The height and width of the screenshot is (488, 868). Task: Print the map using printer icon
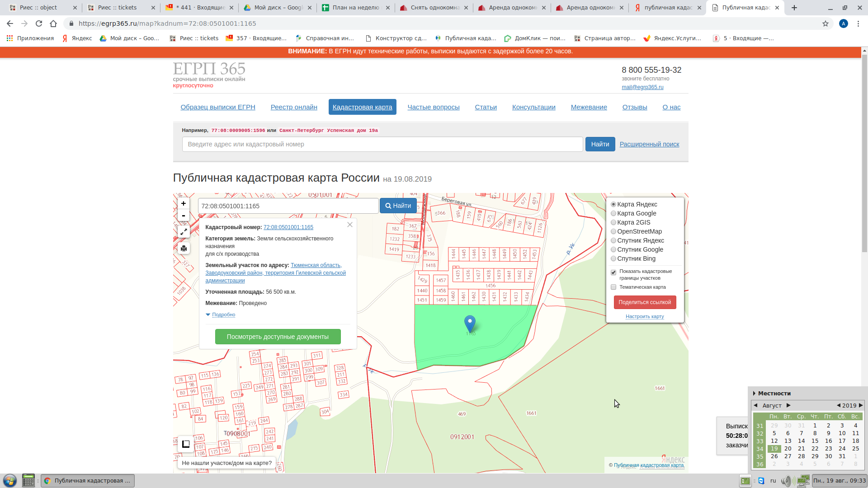[184, 248]
